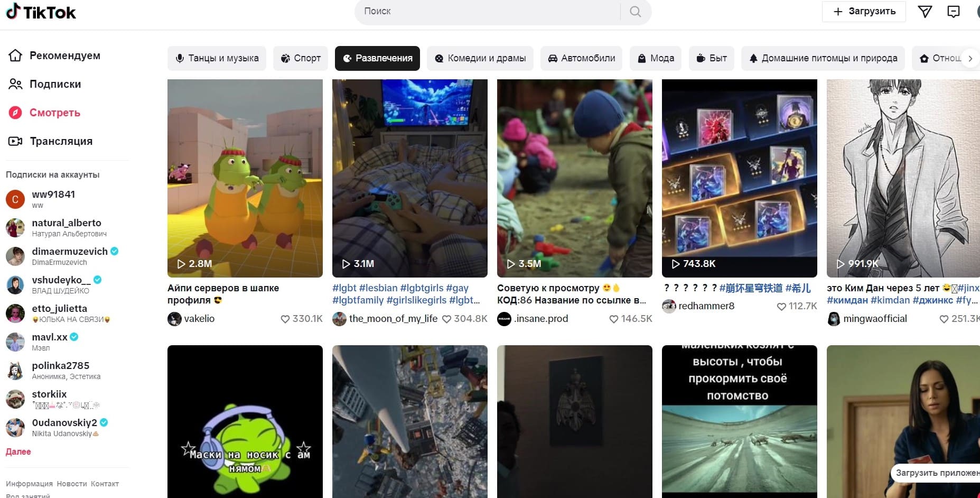Click Загрузить приложение button
The image size is (980, 498).
coord(935,473)
